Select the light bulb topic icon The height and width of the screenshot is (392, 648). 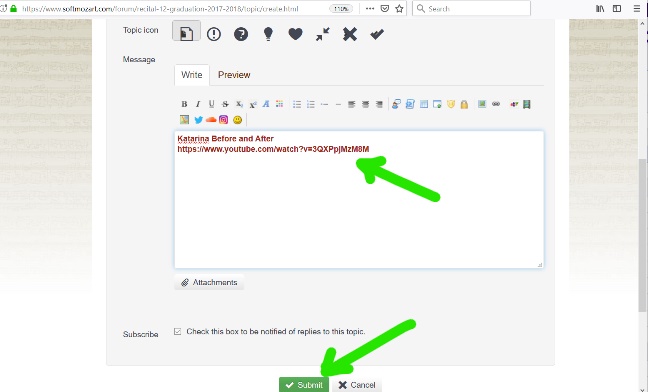click(x=268, y=34)
